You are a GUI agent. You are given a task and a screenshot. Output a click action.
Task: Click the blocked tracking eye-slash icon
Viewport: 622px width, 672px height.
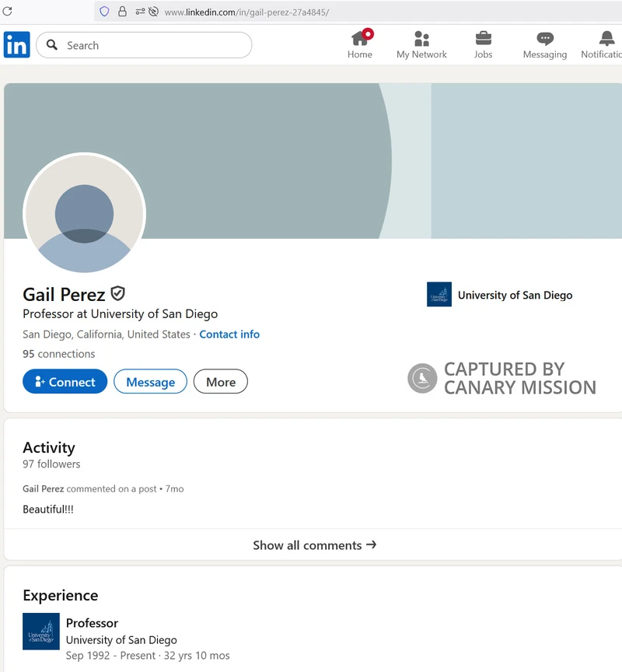point(153,12)
